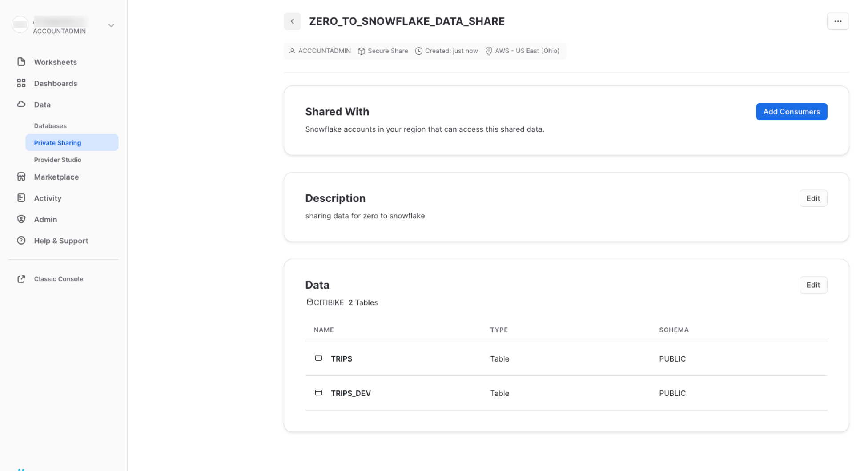This screenshot has height=471, width=868.
Task: Click the Admin shield icon
Action: pyautogui.click(x=21, y=219)
